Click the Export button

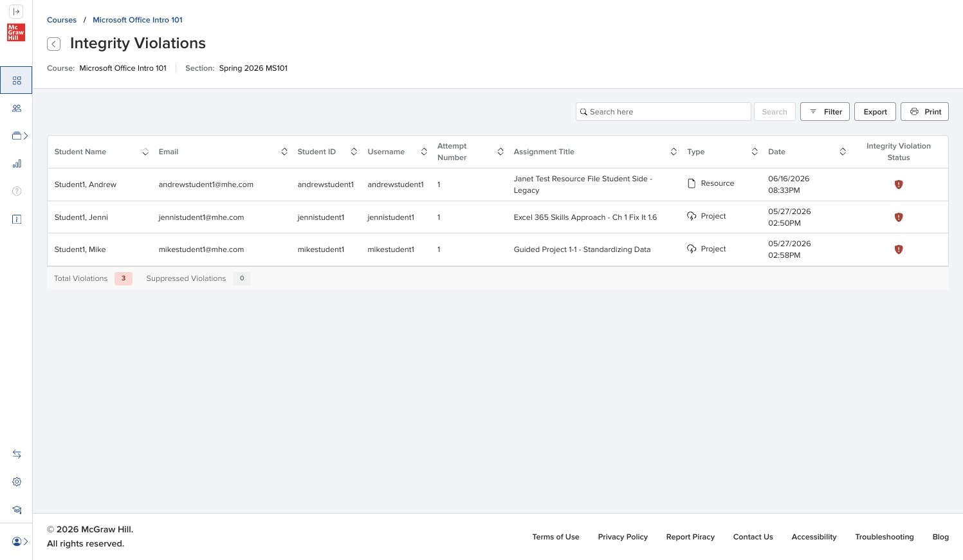pyautogui.click(x=876, y=112)
